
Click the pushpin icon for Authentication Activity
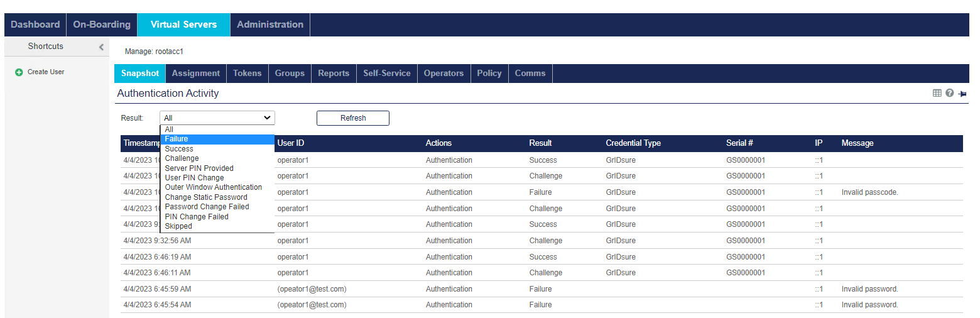coord(962,94)
